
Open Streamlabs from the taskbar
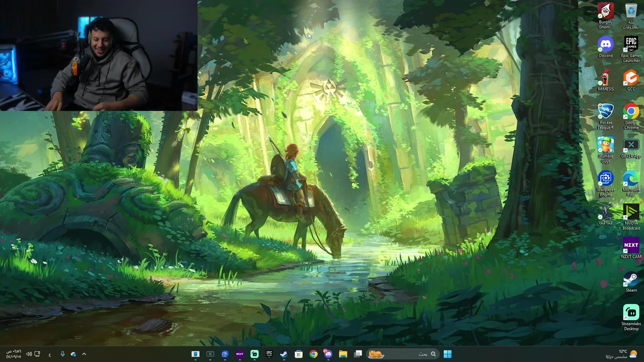(x=255, y=354)
